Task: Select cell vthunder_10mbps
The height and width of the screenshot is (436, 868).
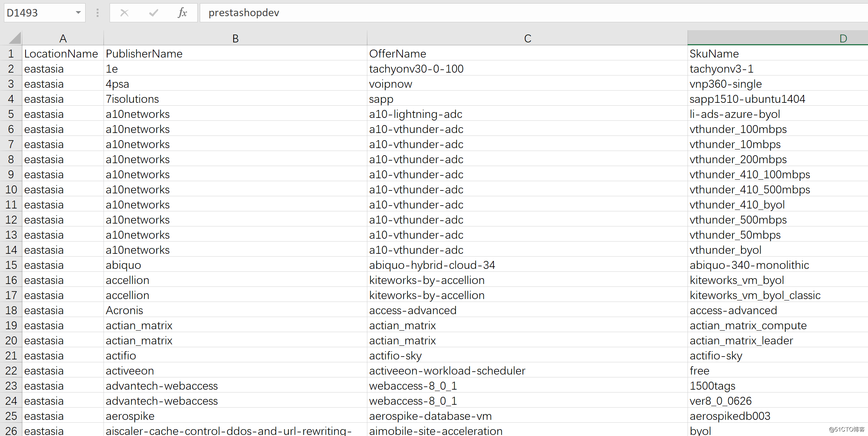Action: (x=778, y=144)
